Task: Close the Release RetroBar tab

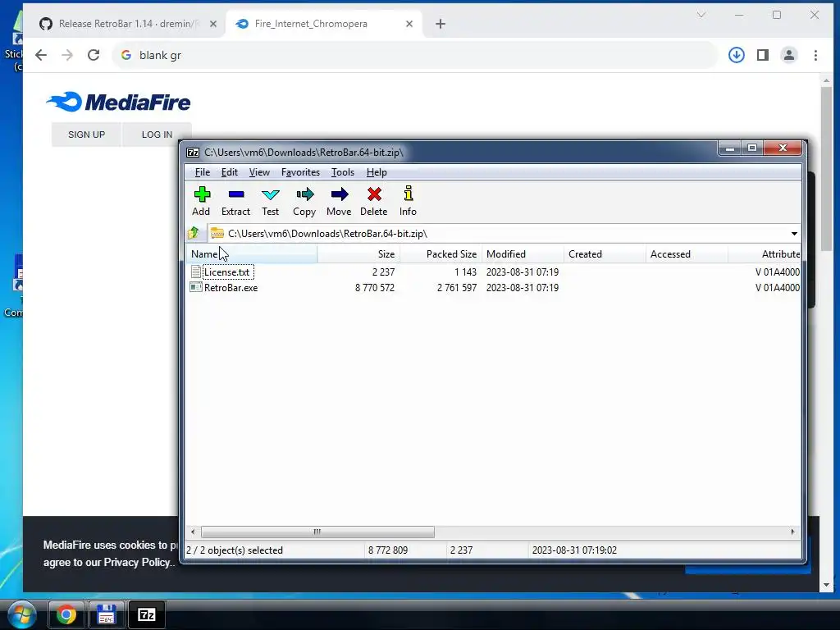Action: click(213, 24)
